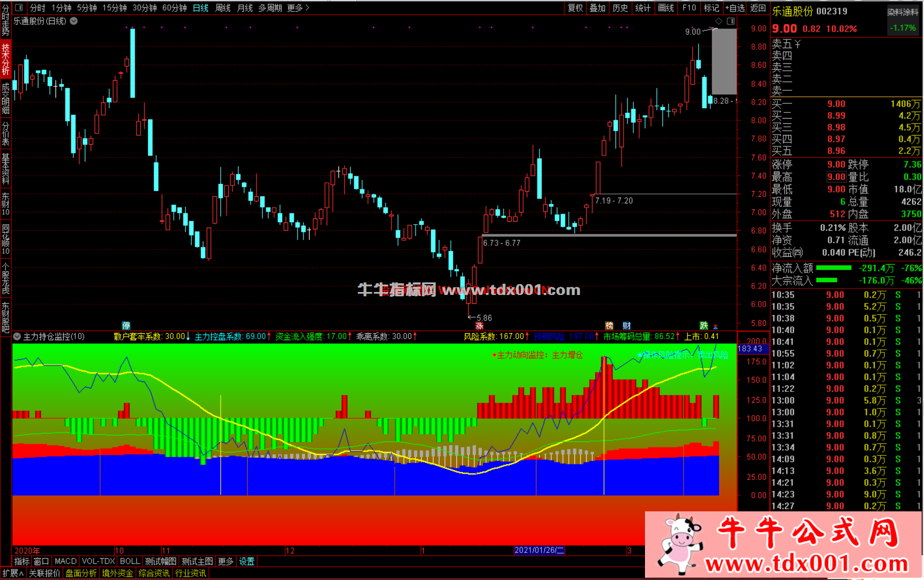The height and width of the screenshot is (580, 924).
Task: Click the 标记 mark button
Action: point(711,8)
